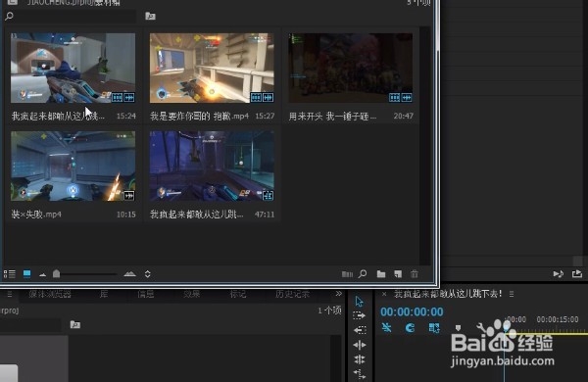
Task: Open the sequence panel menu icon
Action: click(512, 294)
